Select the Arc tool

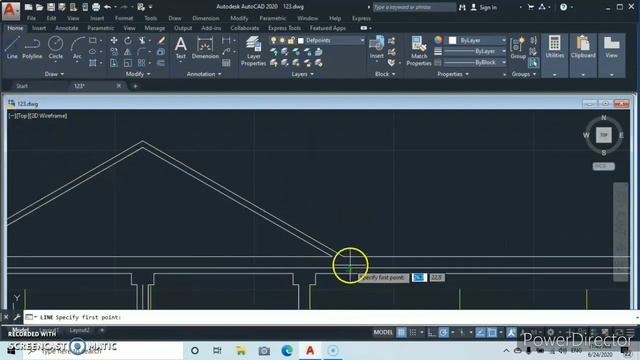(x=77, y=48)
